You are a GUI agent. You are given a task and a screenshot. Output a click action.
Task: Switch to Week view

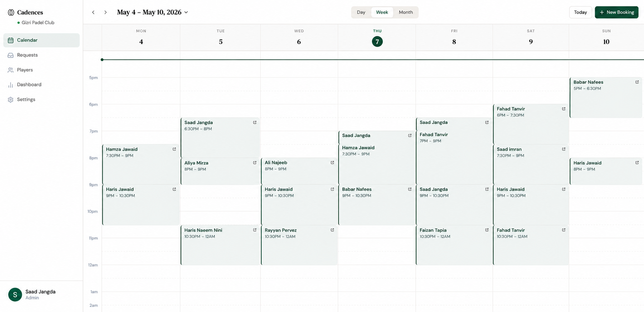tap(382, 13)
